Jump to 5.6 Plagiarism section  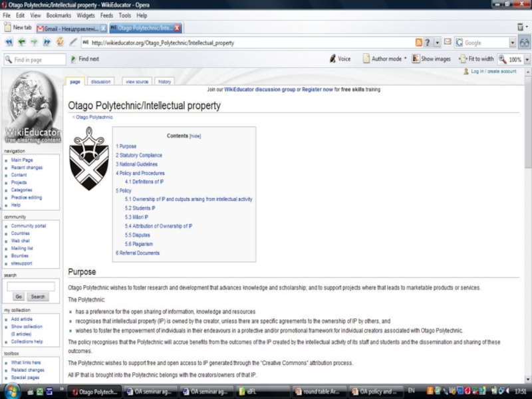139,244
